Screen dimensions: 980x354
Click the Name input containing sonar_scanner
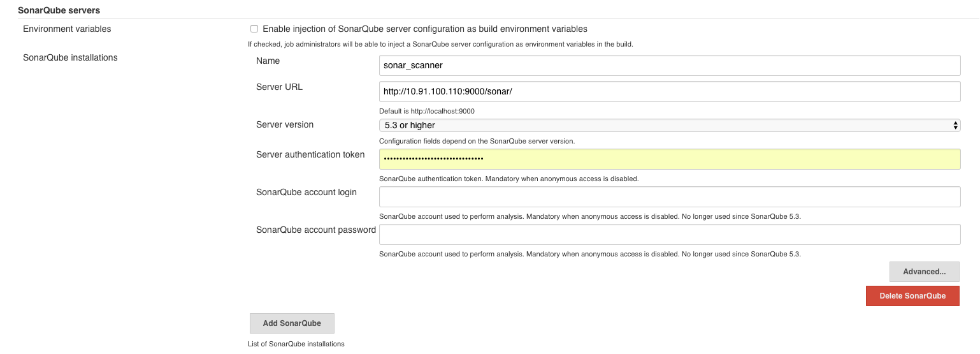[x=669, y=65]
